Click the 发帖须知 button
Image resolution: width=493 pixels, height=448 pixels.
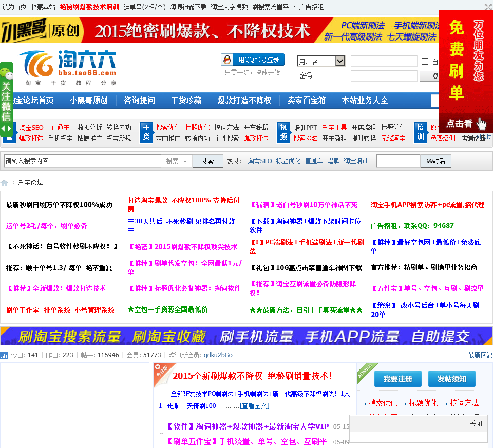point(452,379)
